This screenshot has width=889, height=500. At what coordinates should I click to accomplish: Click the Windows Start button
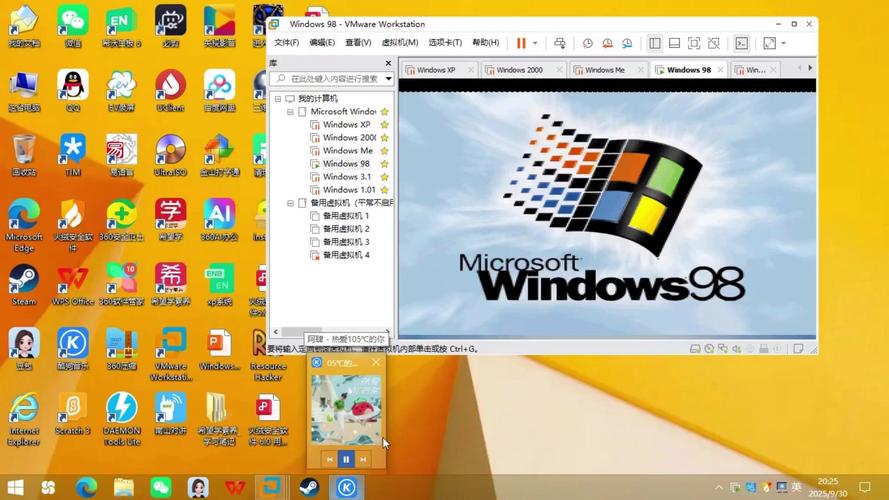pyautogui.click(x=16, y=487)
